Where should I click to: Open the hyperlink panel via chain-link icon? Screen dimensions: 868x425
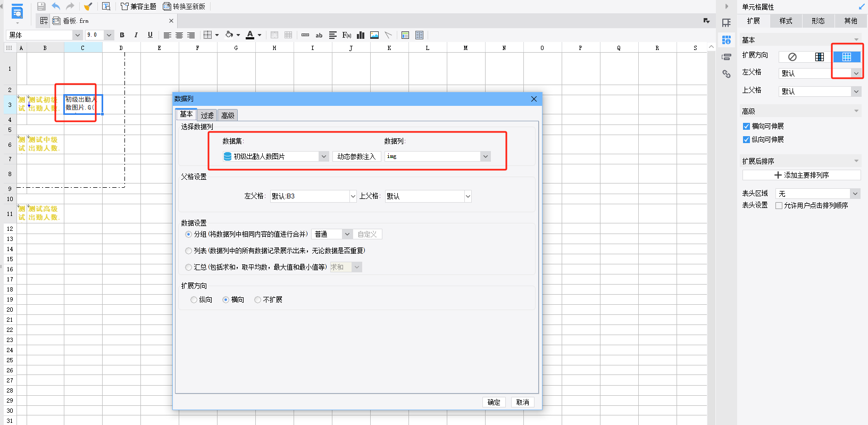point(726,74)
